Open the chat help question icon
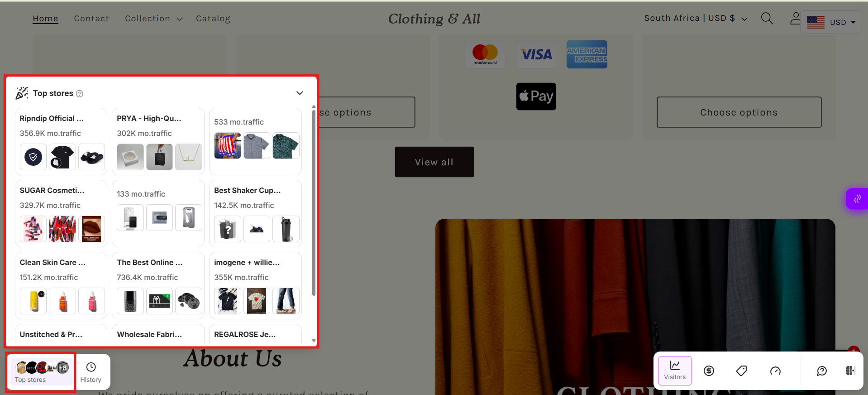The image size is (868, 395). pyautogui.click(x=822, y=371)
